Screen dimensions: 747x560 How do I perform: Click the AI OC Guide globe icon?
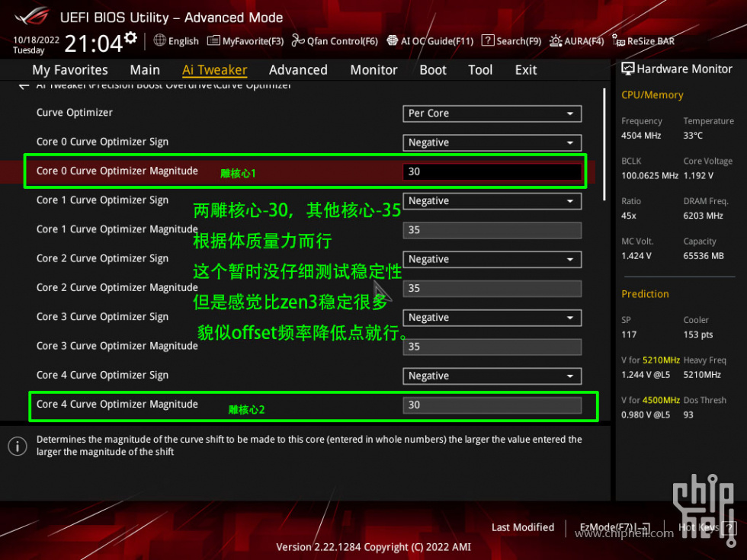[392, 40]
